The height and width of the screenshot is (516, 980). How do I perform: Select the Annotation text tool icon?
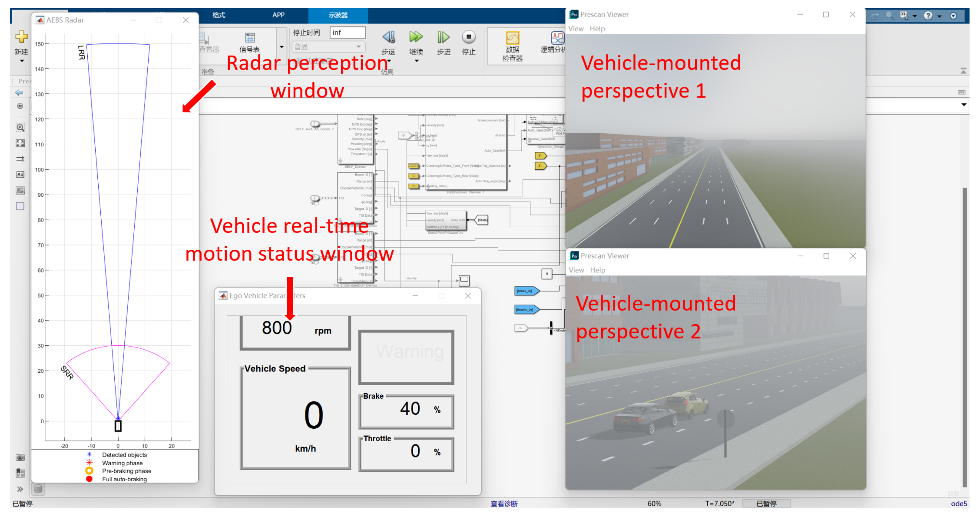click(x=20, y=175)
